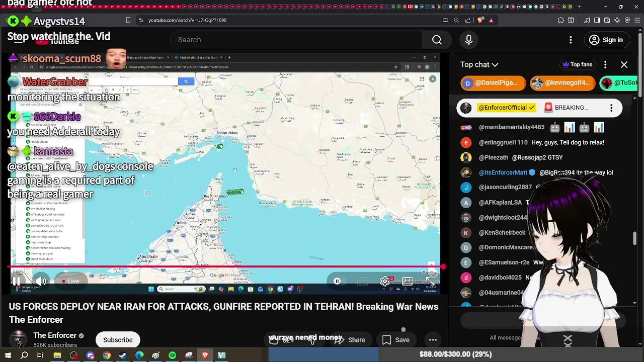Run search with the magnifier button
The image size is (644, 362).
[437, 40]
